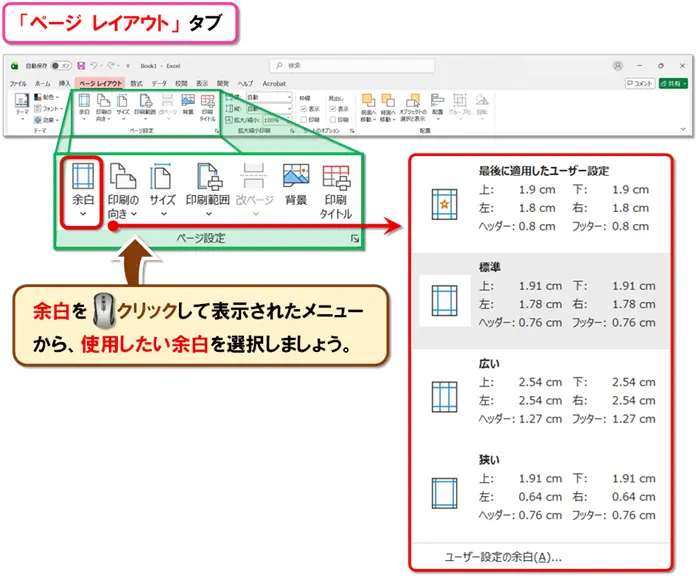The height and width of the screenshot is (580, 700).
Task: Open the ページ設定 dialog launcher in enlarged callout
Action: (x=355, y=239)
